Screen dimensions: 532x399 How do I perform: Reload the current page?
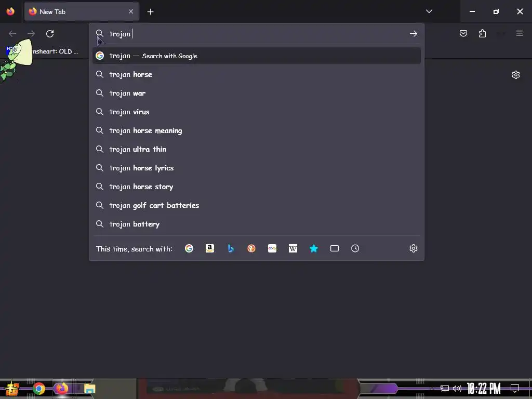[x=50, y=34]
